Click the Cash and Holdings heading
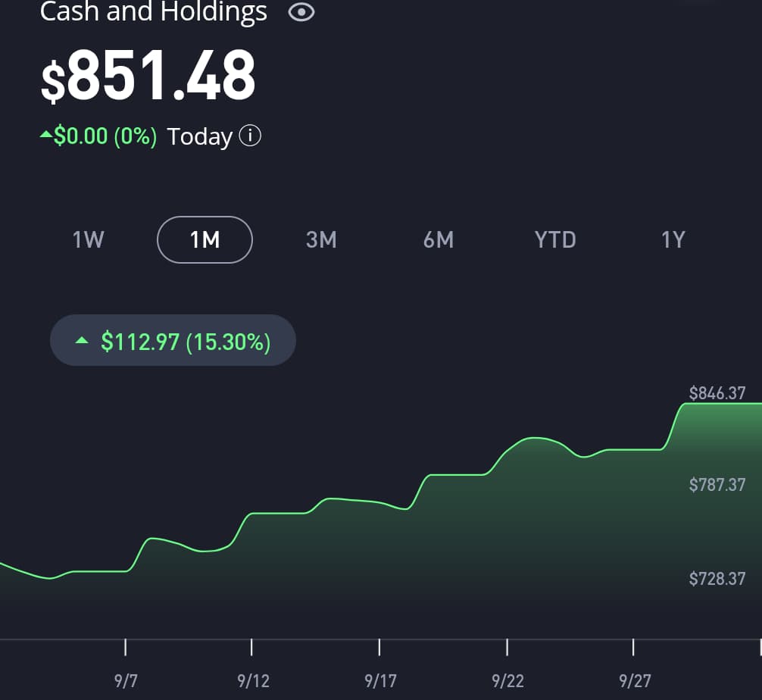Screen dimensions: 762x700 coord(154,13)
